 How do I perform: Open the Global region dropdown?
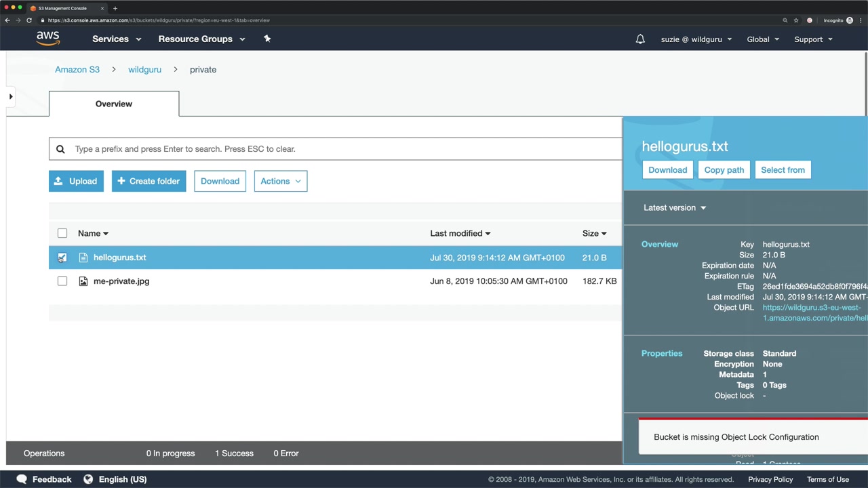click(x=763, y=39)
